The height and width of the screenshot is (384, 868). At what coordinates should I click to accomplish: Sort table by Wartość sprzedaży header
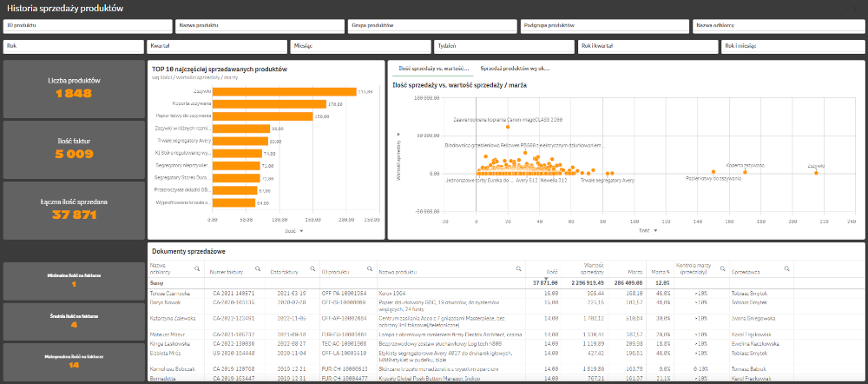pyautogui.click(x=593, y=268)
